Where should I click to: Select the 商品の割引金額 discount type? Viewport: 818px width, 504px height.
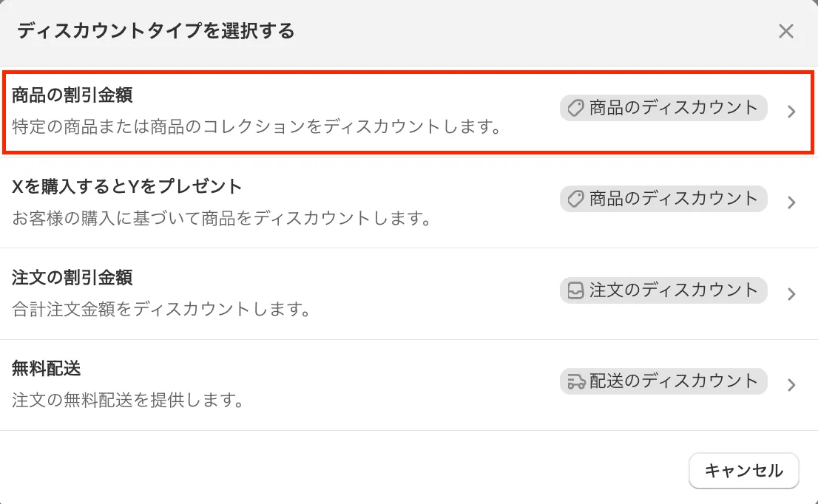tap(72, 95)
